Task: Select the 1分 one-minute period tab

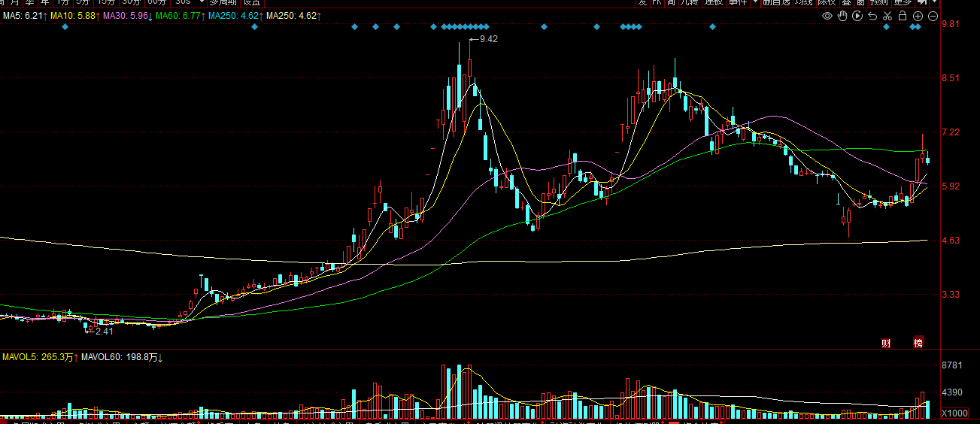Action: (62, 3)
